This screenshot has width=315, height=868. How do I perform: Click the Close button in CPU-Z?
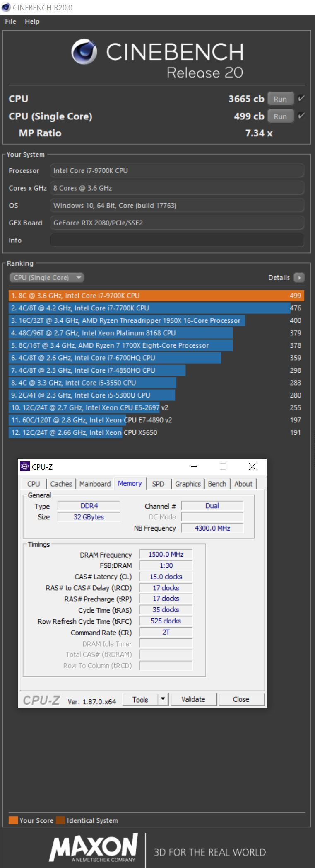(x=241, y=699)
